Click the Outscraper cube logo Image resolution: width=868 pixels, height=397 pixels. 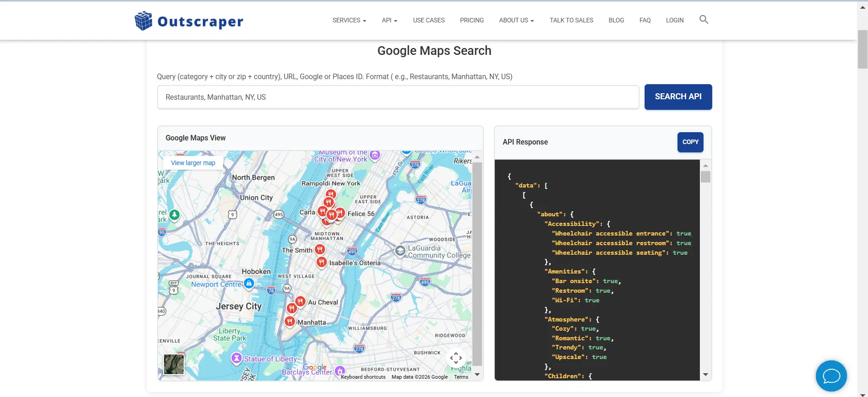143,21
